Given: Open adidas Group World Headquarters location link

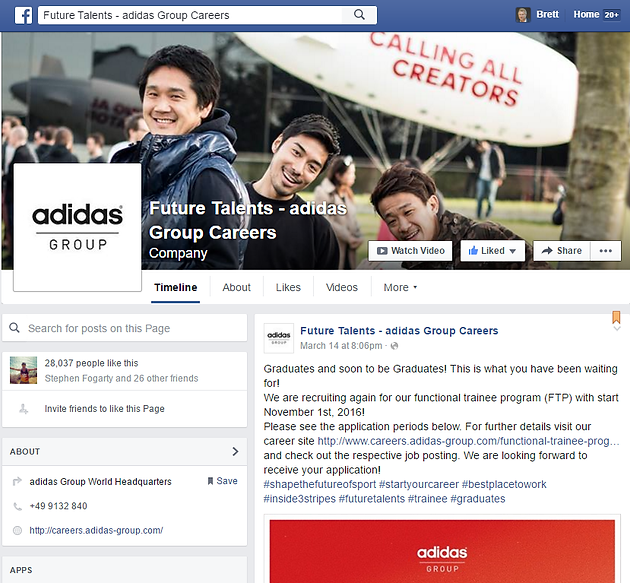Looking at the screenshot, I should point(100,481).
